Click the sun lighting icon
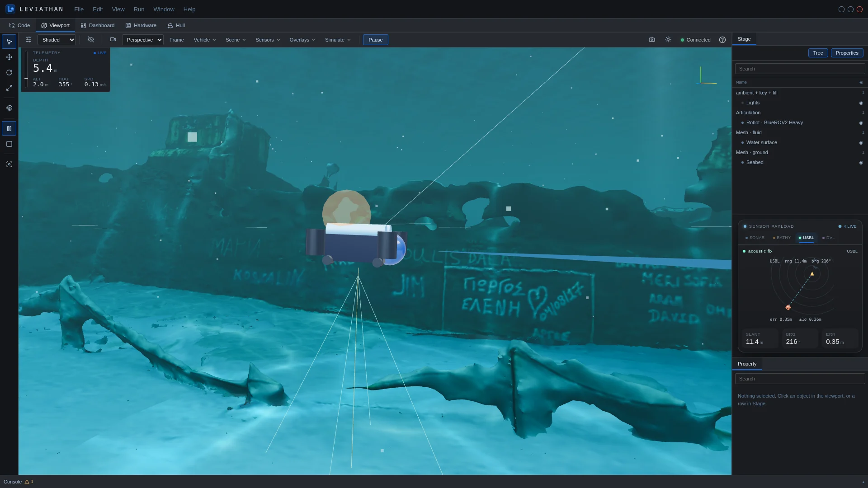The height and width of the screenshot is (488, 868). coord(668,40)
